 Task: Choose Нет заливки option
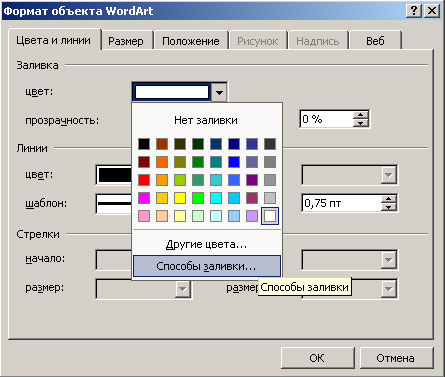click(x=206, y=120)
